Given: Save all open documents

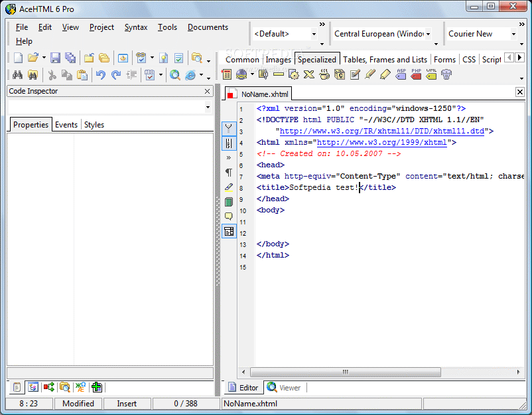Looking at the screenshot, I should 70,58.
